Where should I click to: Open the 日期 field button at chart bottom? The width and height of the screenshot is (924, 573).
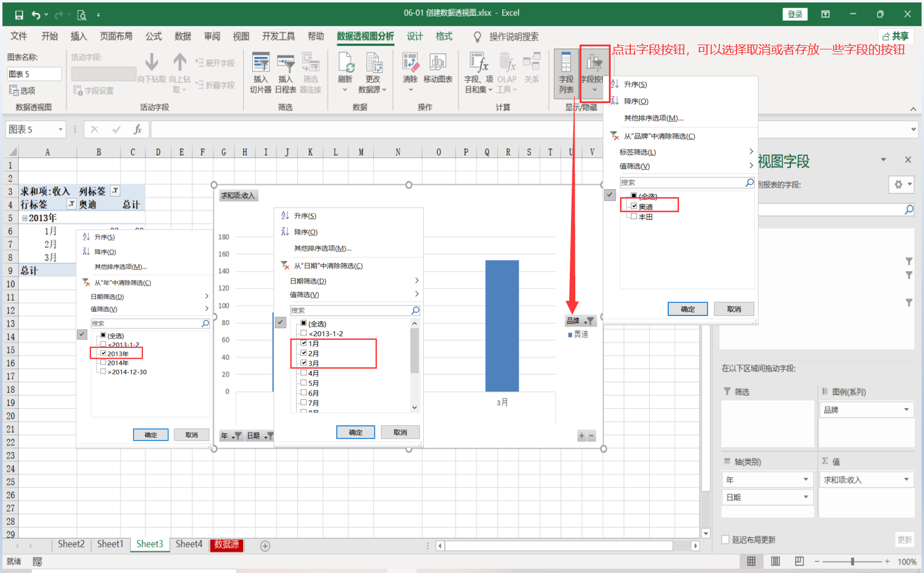click(260, 436)
